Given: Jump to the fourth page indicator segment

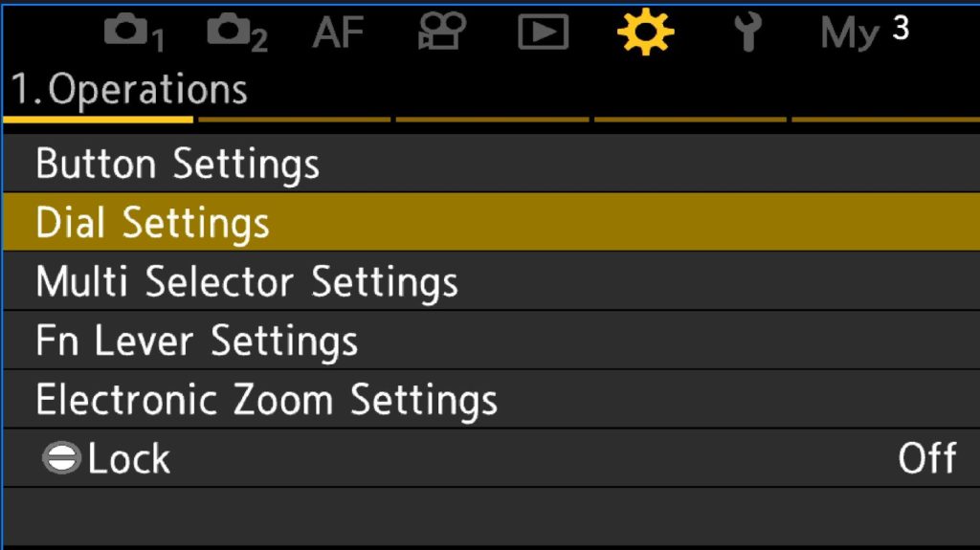Looking at the screenshot, I should coord(691,120).
